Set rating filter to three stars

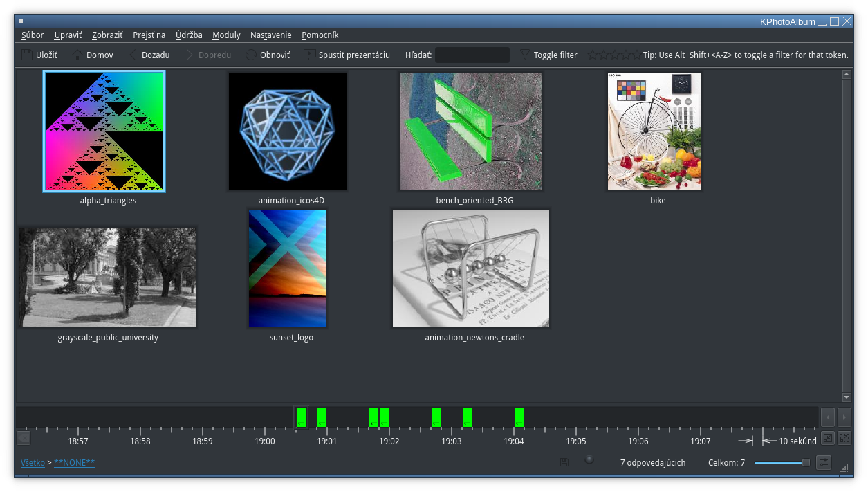tap(615, 55)
